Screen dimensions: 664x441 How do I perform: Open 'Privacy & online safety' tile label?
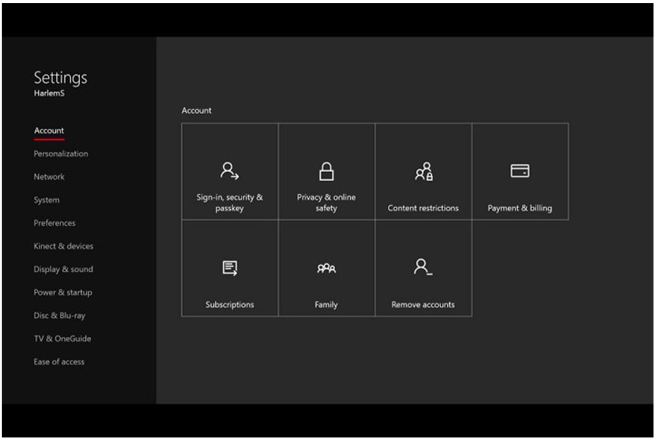click(326, 202)
